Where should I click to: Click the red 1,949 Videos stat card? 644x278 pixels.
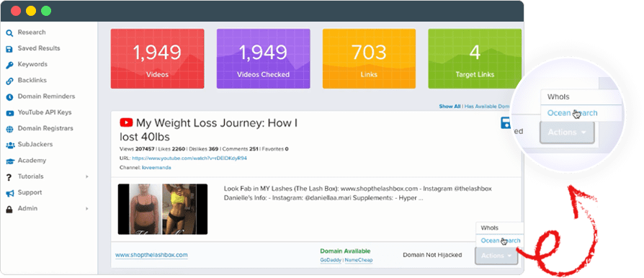(157, 59)
